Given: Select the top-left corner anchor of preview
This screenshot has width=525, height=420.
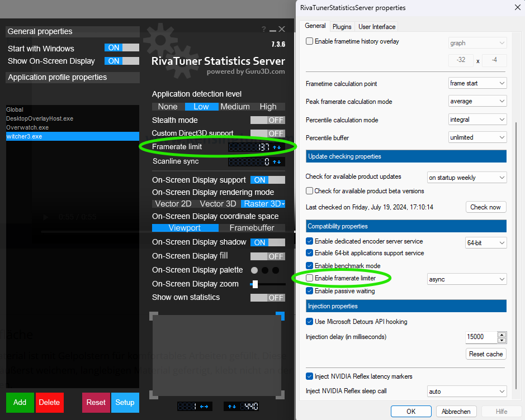Looking at the screenshot, I should point(153,316).
